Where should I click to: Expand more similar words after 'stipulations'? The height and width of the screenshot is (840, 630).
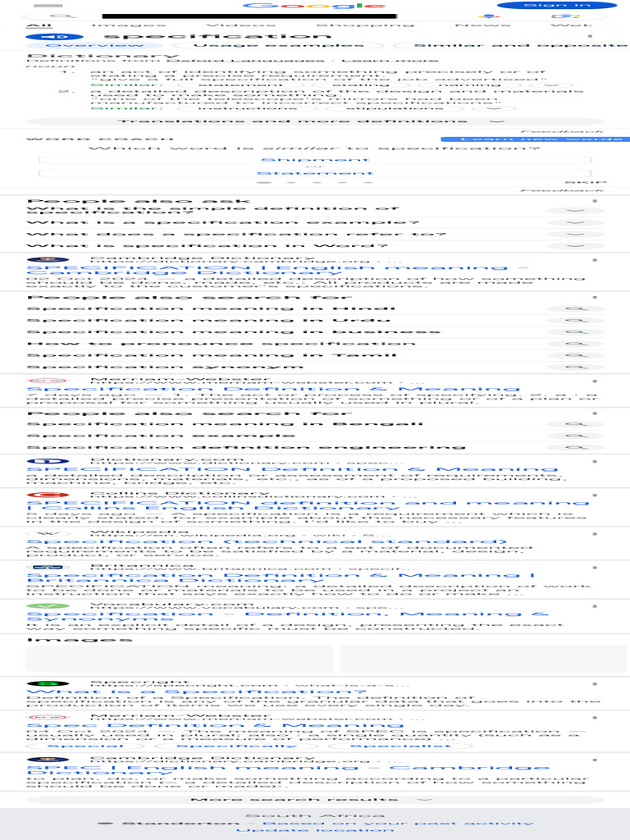click(x=493, y=109)
